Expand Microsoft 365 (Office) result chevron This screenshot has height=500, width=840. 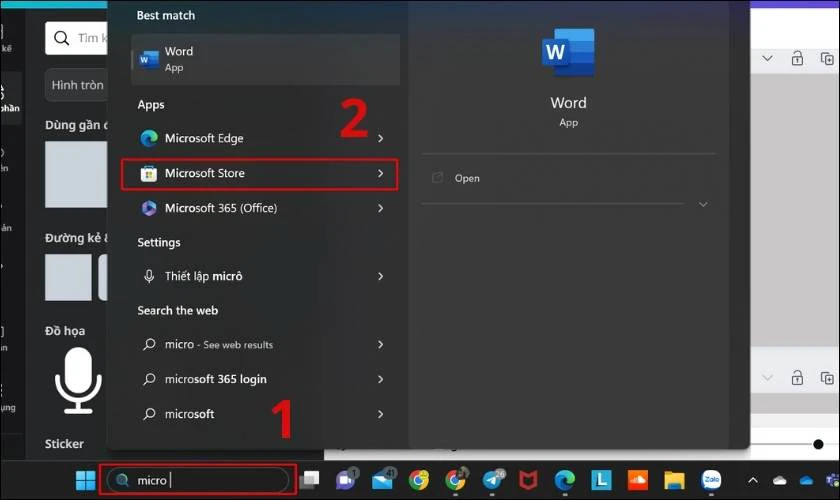380,208
